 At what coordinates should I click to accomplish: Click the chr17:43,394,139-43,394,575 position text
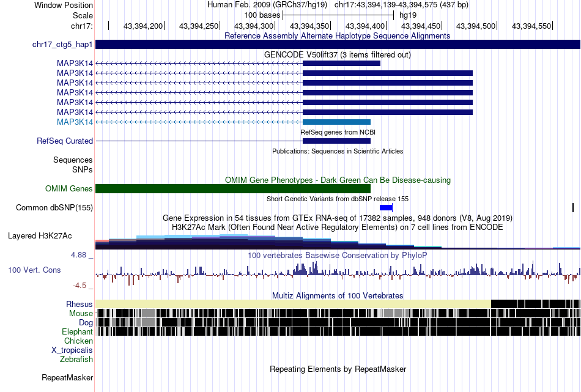pos(401,5)
